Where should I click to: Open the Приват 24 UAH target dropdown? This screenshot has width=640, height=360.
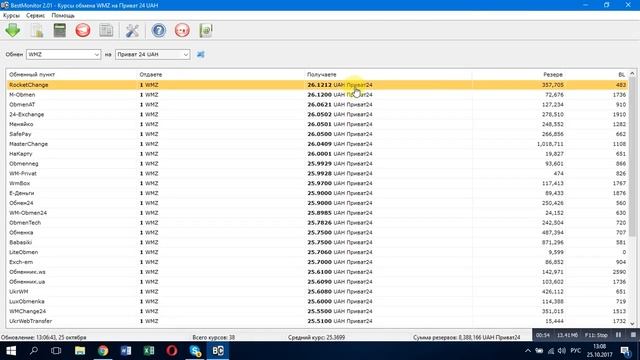click(x=153, y=54)
